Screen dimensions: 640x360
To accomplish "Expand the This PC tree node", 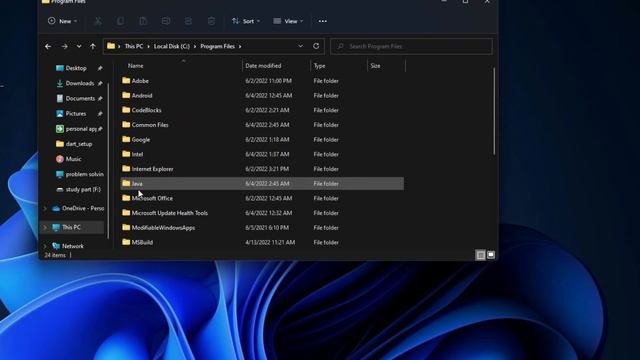I will click(x=45, y=227).
